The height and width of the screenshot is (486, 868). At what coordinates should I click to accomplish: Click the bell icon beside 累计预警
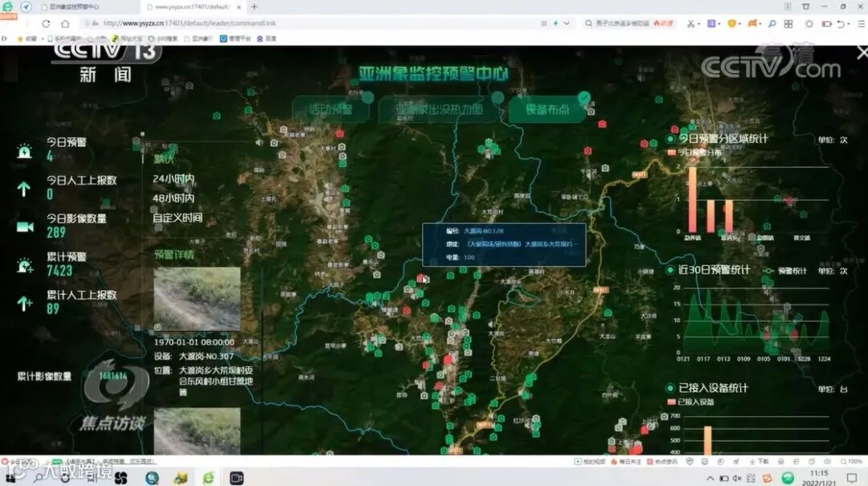(25, 266)
